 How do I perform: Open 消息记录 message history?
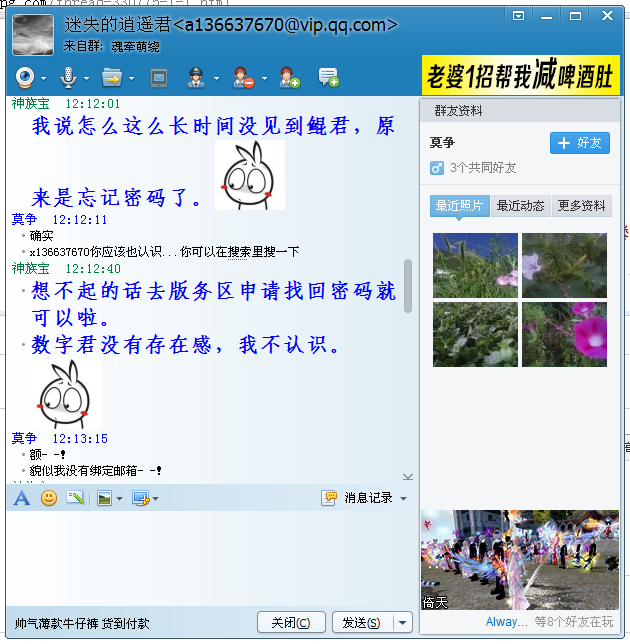pyautogui.click(x=357, y=498)
